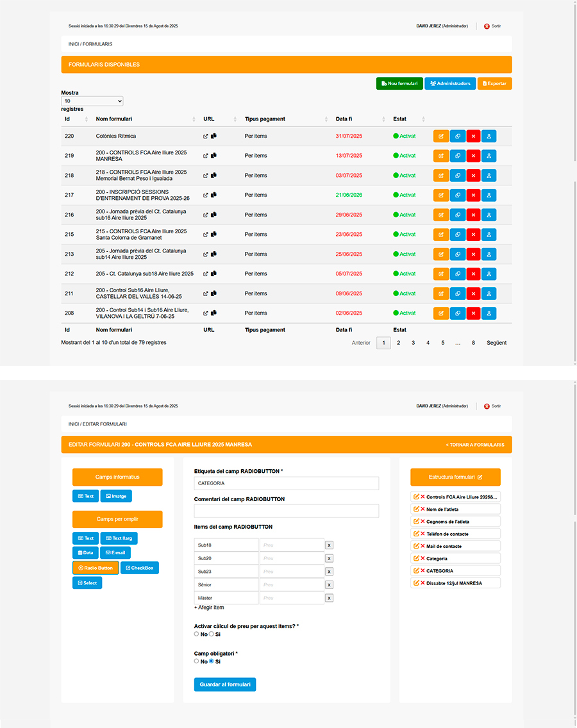Click Següent pagination link
Viewport: 577px width, 728px height.
tap(496, 343)
